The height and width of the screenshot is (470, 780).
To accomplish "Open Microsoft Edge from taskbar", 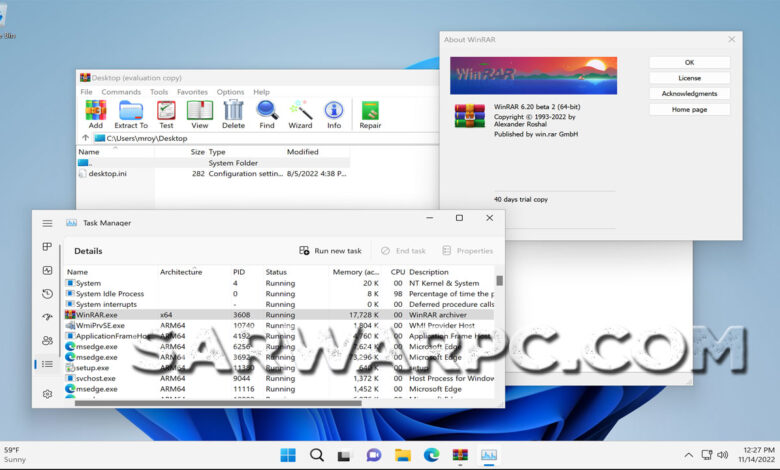I will (x=431, y=455).
